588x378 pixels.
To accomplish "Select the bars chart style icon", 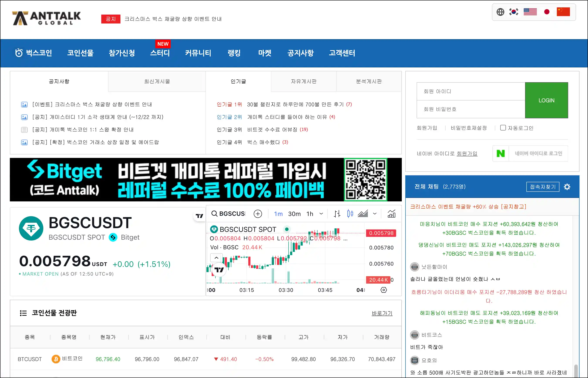I will point(337,214).
